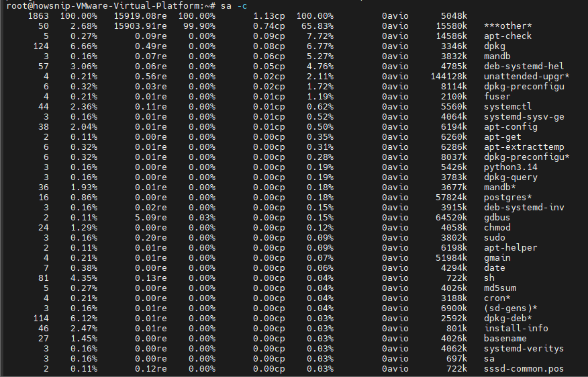This screenshot has width=588, height=377.
Task: Click the '6.66%' dpkg calls percentage
Action: 84,46
